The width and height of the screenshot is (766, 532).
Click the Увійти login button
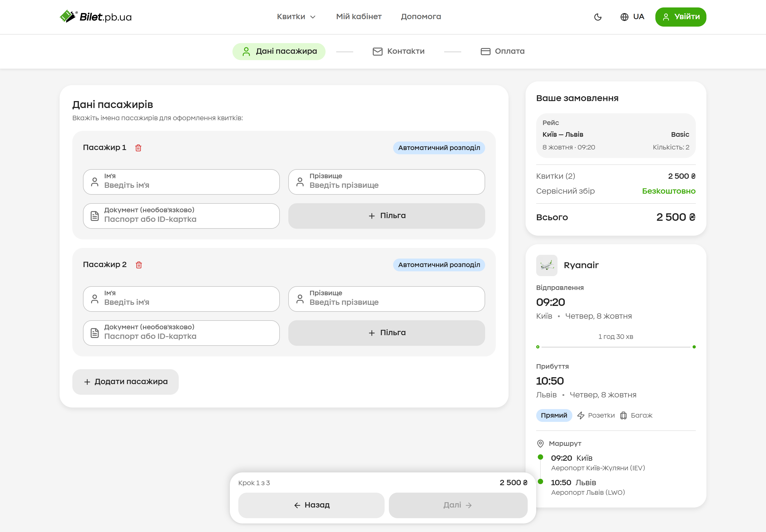680,17
